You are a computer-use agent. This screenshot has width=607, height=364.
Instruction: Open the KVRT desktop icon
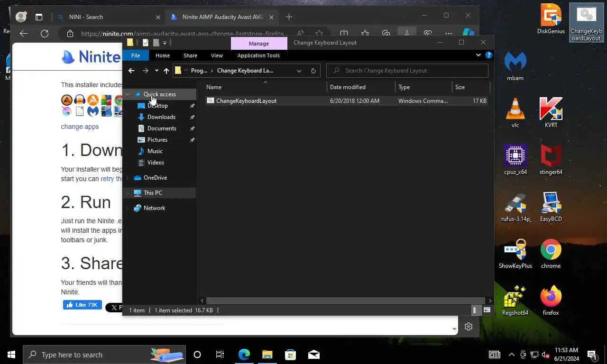click(x=551, y=113)
